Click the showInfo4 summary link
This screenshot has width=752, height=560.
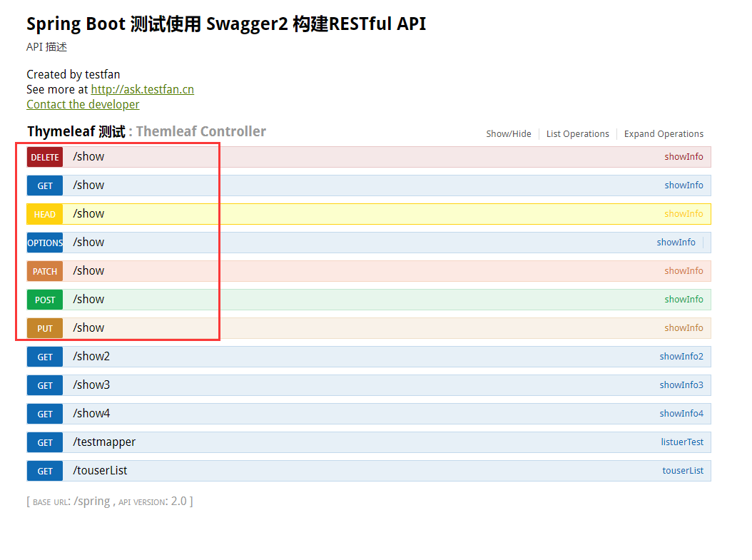click(x=681, y=413)
